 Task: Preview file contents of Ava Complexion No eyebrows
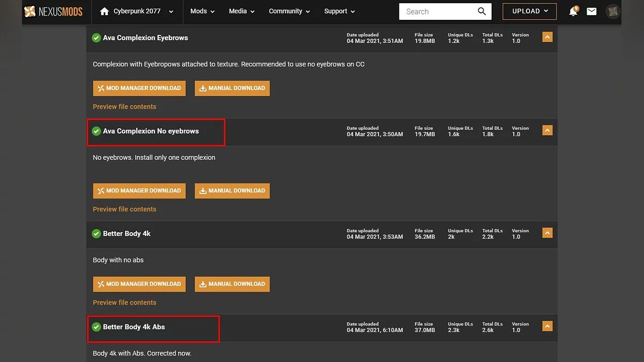point(125,209)
